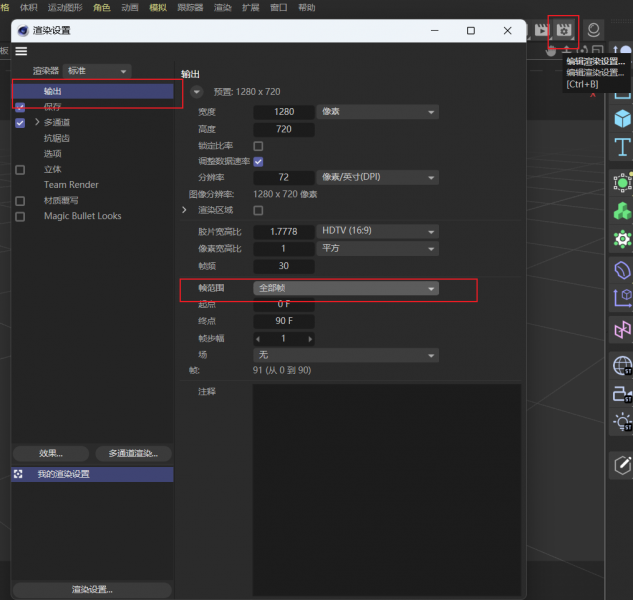Open the 渲染器 标准 dropdown
The width and height of the screenshot is (633, 600).
(97, 71)
